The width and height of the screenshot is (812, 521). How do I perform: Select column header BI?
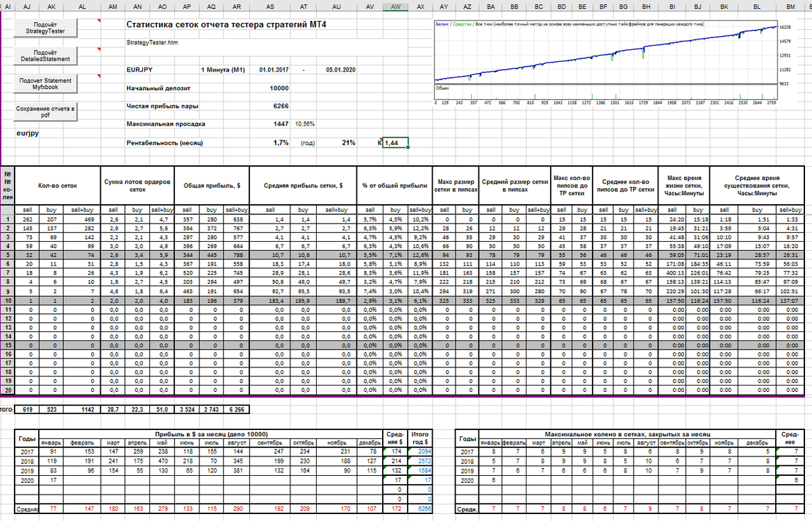click(x=672, y=7)
